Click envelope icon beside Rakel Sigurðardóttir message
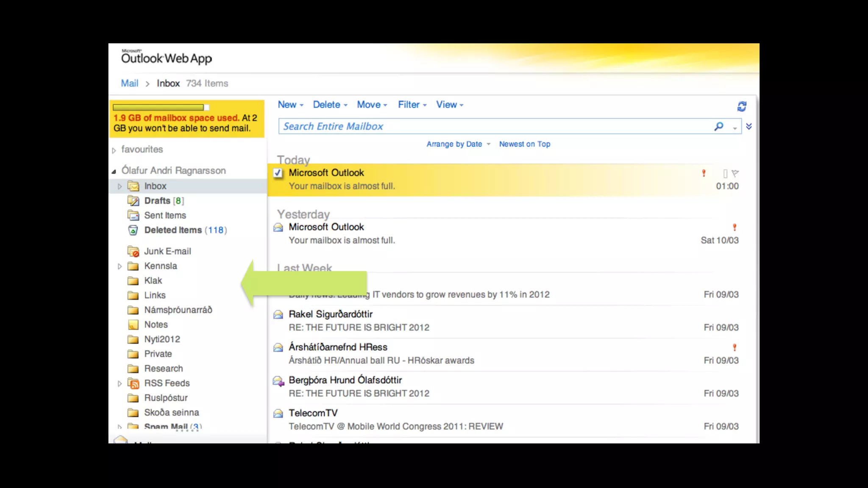The image size is (868, 488). click(x=278, y=315)
